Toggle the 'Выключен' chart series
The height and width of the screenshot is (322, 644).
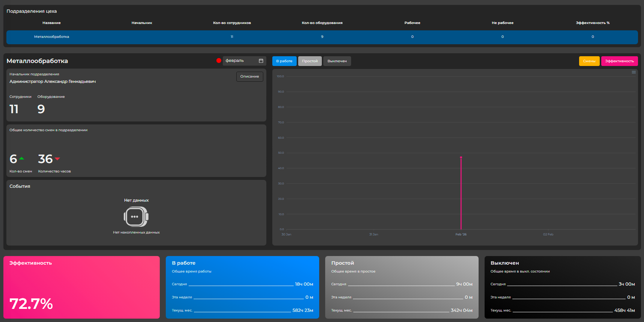click(x=337, y=61)
